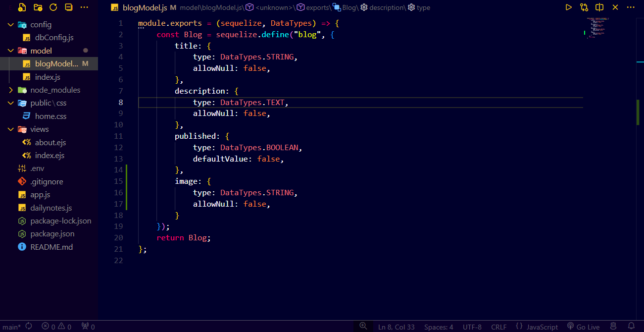Collapse the views folder
Viewport: 644px width, 332px height.
click(49, 129)
